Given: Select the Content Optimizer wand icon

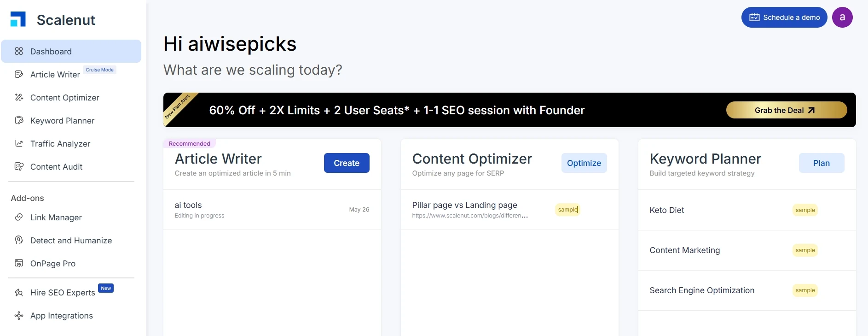Looking at the screenshot, I should pos(19,97).
